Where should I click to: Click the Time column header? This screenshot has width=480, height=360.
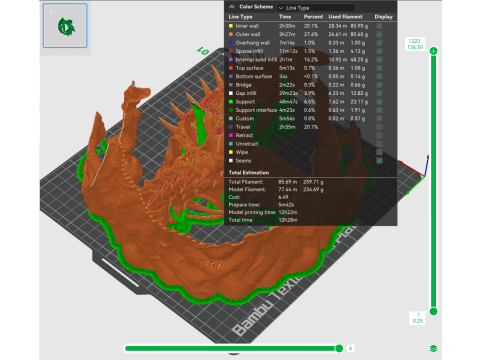pyautogui.click(x=285, y=17)
